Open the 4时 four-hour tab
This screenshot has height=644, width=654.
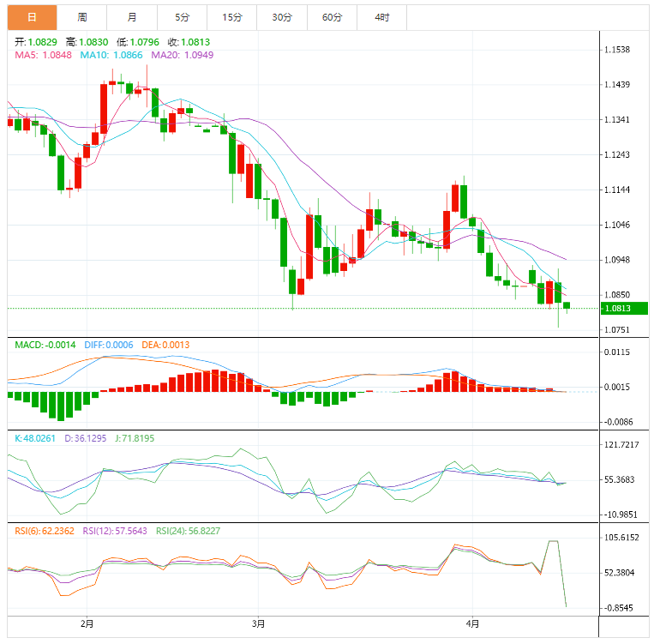pyautogui.click(x=382, y=17)
